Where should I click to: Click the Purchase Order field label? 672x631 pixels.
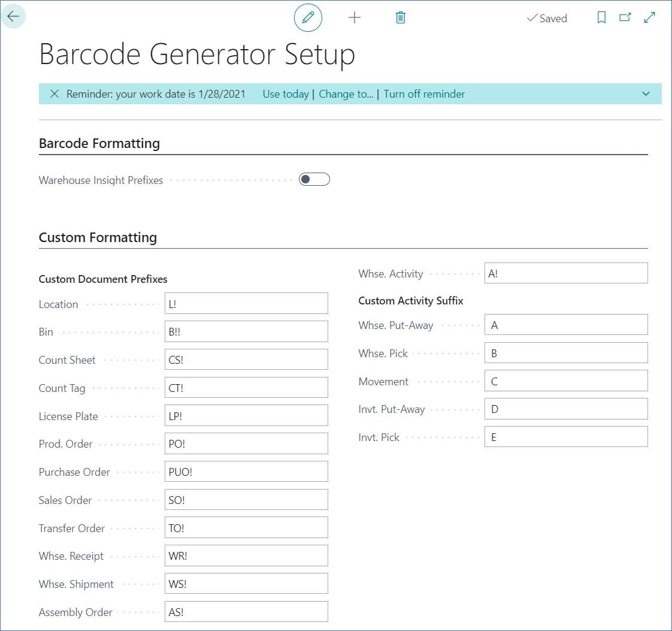[74, 472]
